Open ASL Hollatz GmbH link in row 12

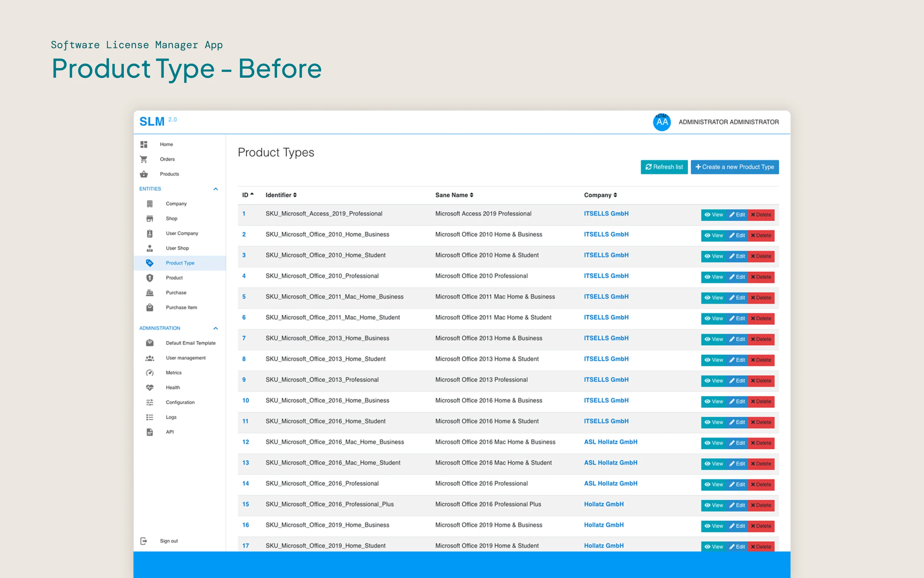pyautogui.click(x=611, y=442)
